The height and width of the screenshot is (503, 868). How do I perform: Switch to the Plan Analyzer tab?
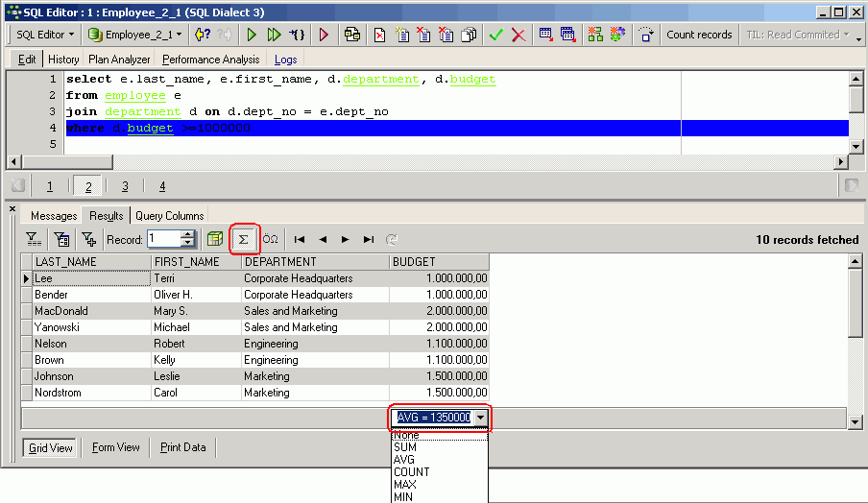point(119,60)
